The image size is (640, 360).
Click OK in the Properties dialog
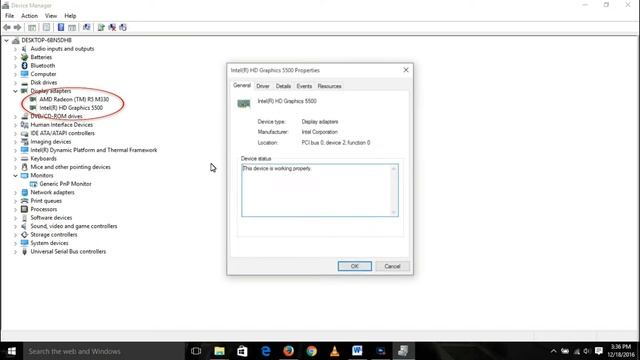click(355, 266)
